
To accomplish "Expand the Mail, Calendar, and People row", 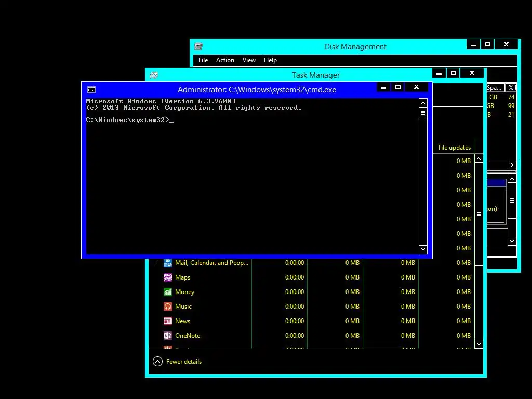I will pos(156,262).
